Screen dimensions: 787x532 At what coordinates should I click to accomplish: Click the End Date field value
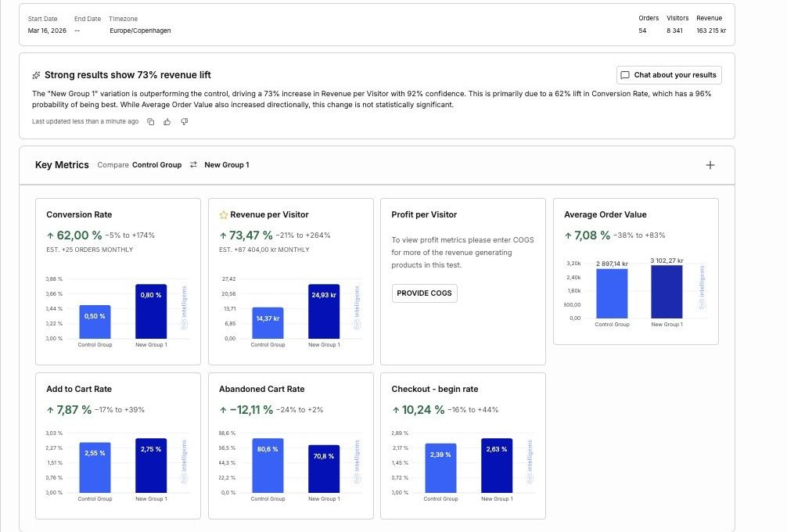coord(77,31)
